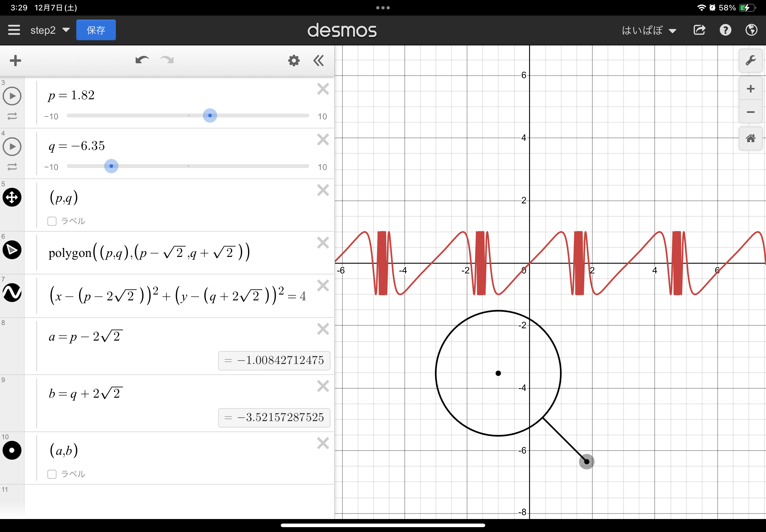Zoom in on the graph
766x532 pixels.
pyautogui.click(x=750, y=89)
